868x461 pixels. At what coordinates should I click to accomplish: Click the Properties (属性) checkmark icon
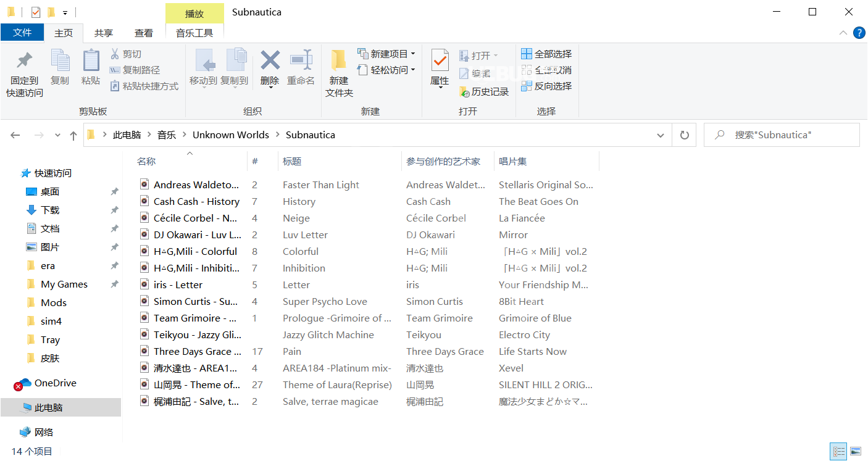coord(440,60)
